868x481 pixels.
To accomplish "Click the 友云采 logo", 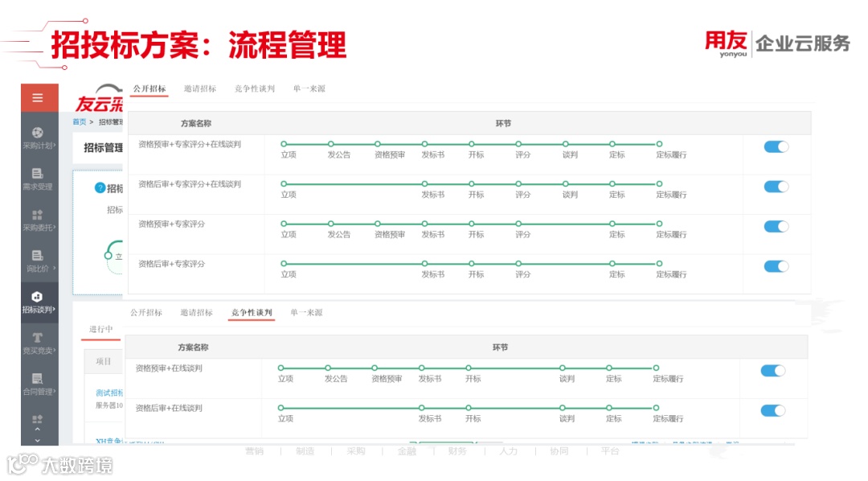I will tap(99, 99).
